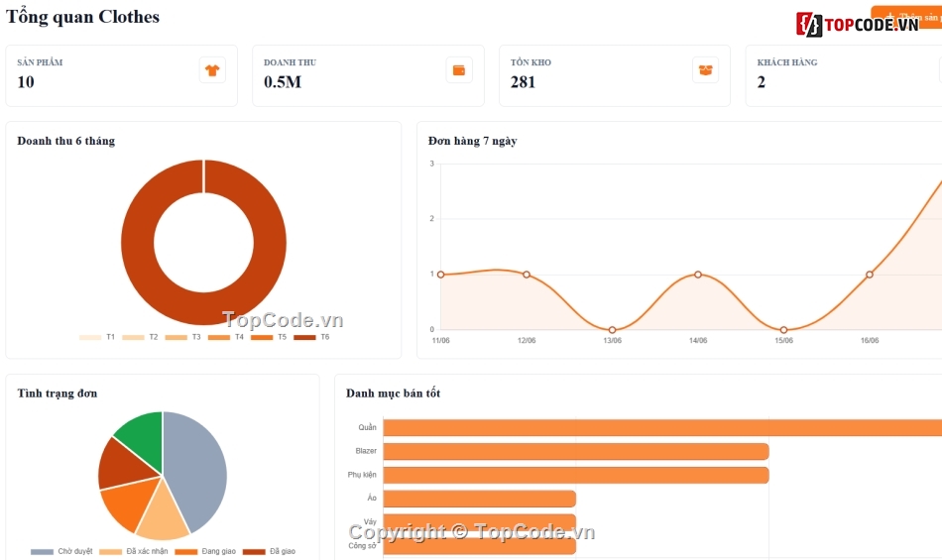This screenshot has width=942, height=560.
Task: Click the 16/06 x-axis label
Action: (870, 340)
